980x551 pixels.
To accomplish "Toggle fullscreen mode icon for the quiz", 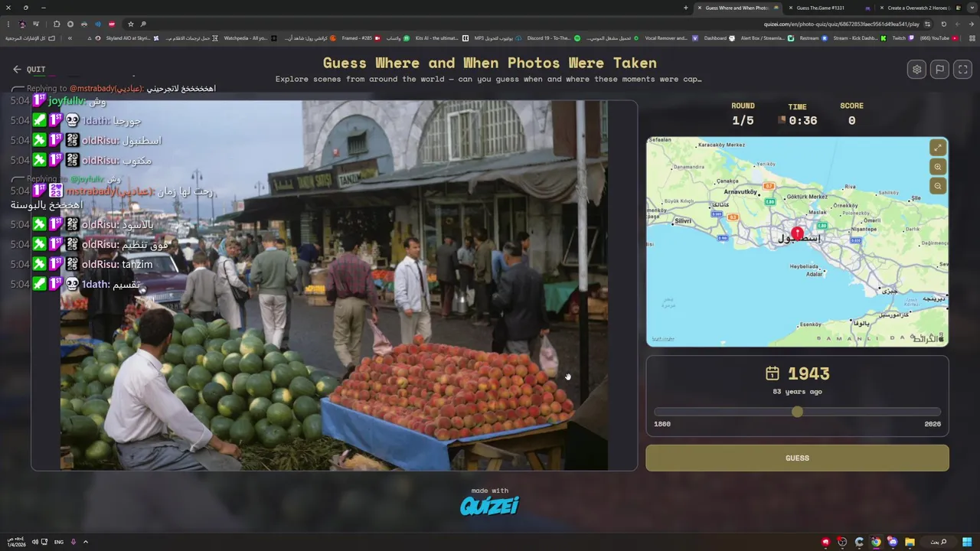I will point(963,70).
